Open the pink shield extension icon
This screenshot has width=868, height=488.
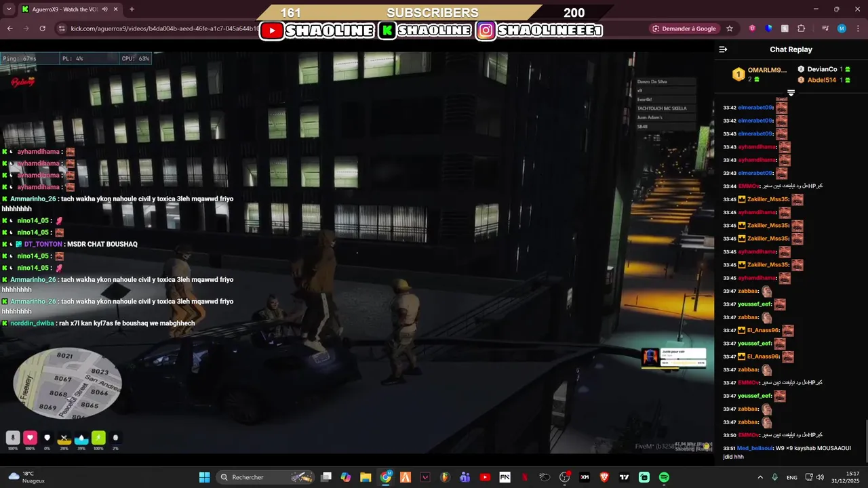[752, 28]
